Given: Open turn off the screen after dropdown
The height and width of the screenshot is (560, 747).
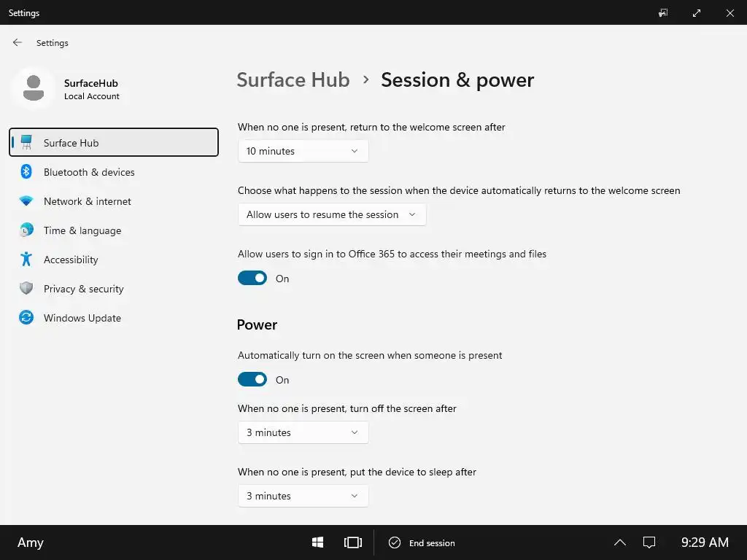Looking at the screenshot, I should [x=303, y=432].
